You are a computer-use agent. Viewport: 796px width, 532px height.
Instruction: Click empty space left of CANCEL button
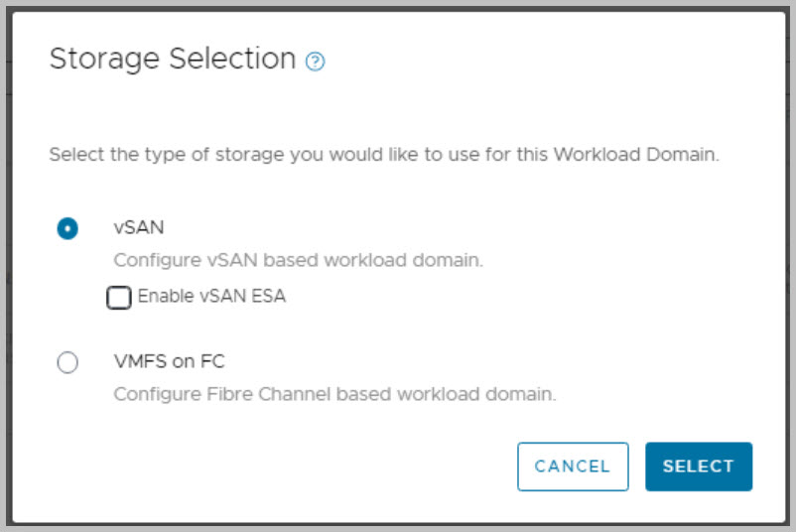pyautogui.click(x=298, y=466)
